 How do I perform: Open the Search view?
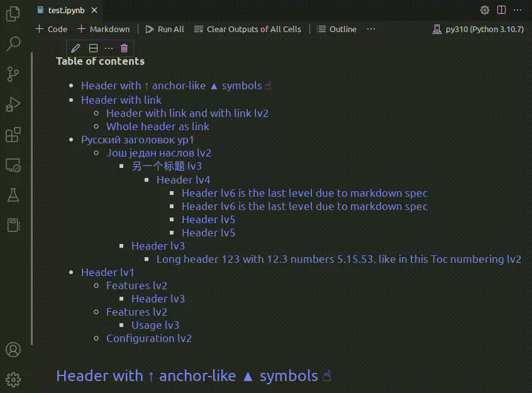pyautogui.click(x=13, y=43)
